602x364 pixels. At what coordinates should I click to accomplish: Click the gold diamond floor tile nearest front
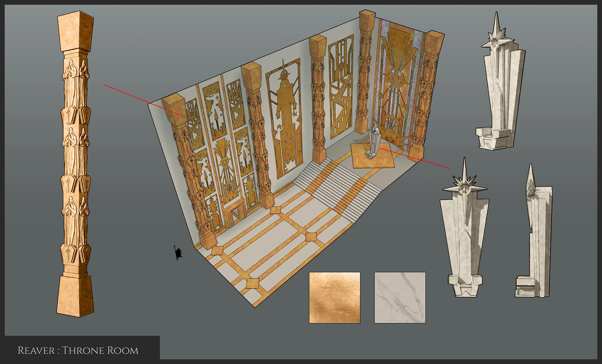253,283
